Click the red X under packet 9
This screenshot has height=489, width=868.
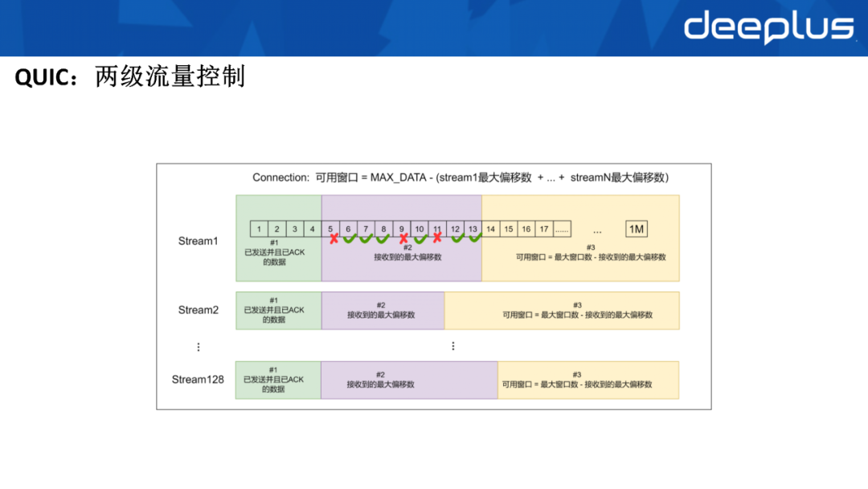(x=403, y=239)
